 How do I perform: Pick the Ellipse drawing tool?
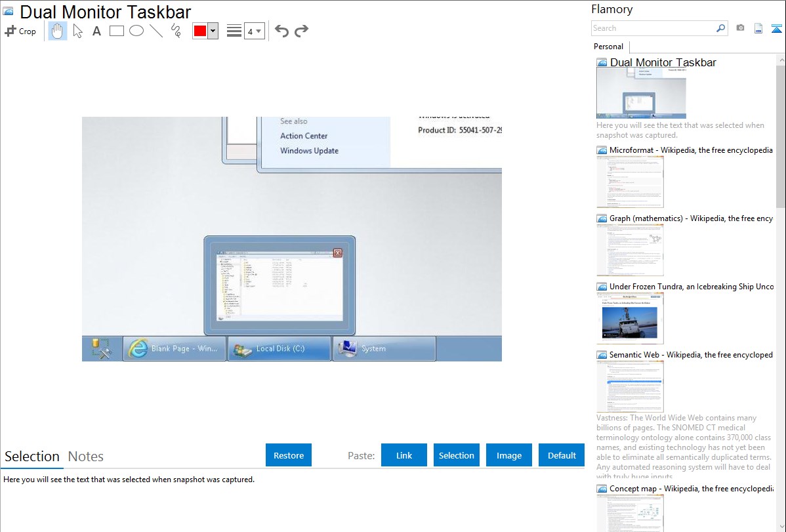(x=136, y=31)
